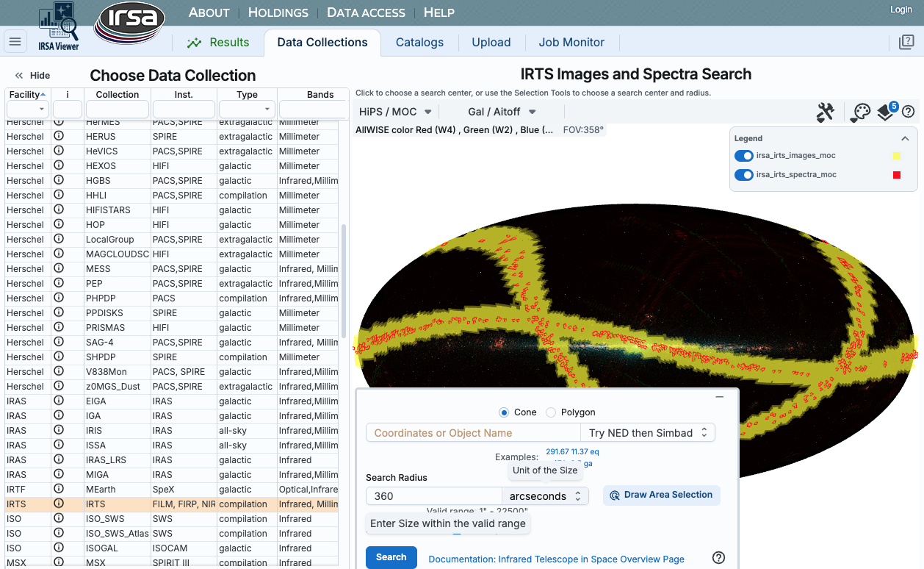Open the About menu
Screen dimensions: 924x569
pyautogui.click(x=209, y=12)
